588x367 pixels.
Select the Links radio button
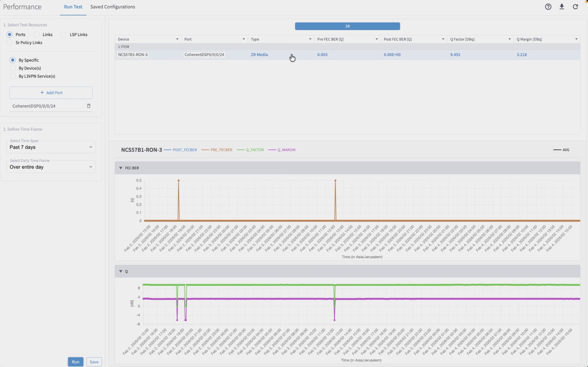tap(36, 34)
